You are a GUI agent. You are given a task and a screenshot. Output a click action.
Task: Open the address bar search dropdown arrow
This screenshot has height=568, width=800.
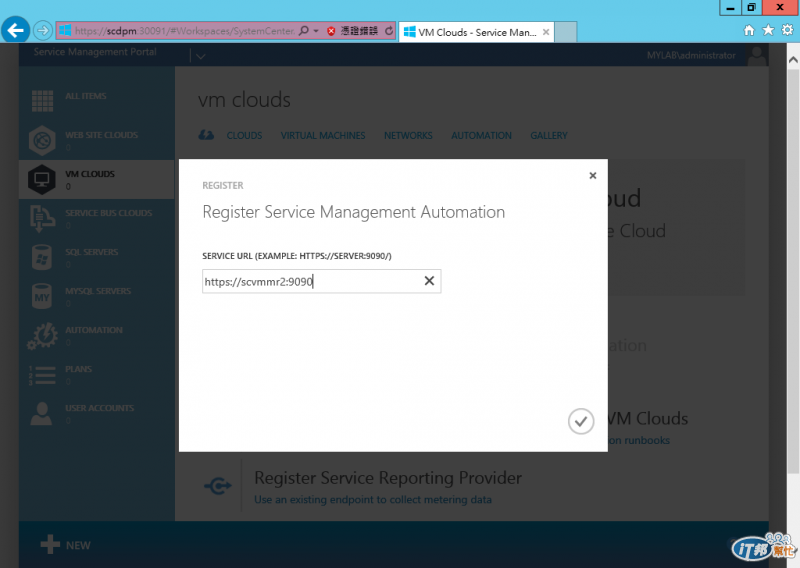pyautogui.click(x=316, y=31)
